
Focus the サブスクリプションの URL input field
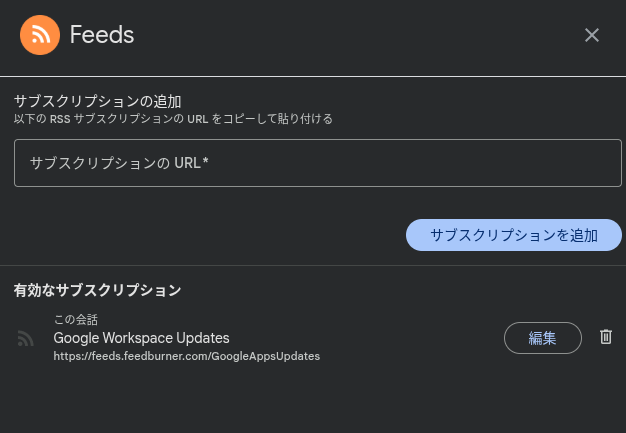(318, 163)
